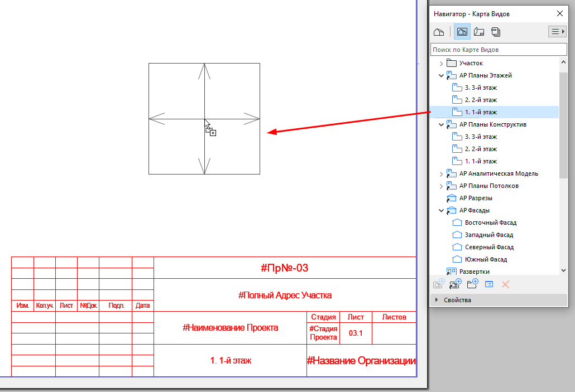Expand the Участок folder
Viewport: 575px width, 392px height.
(441, 64)
